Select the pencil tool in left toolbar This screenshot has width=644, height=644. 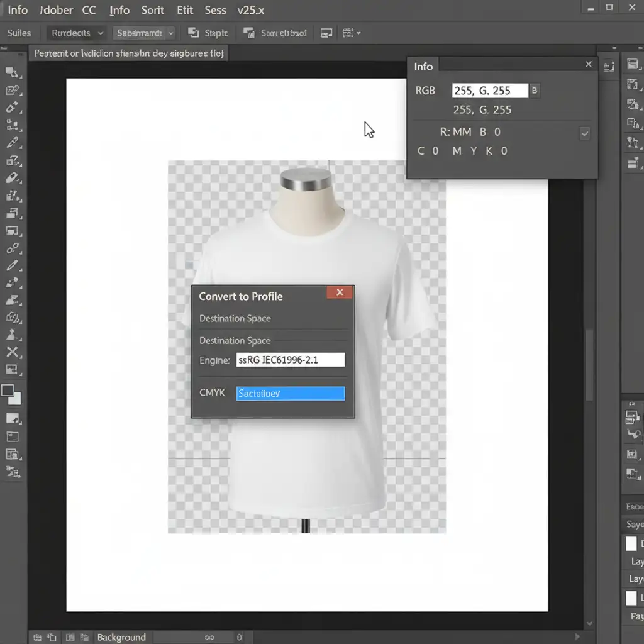13,265
